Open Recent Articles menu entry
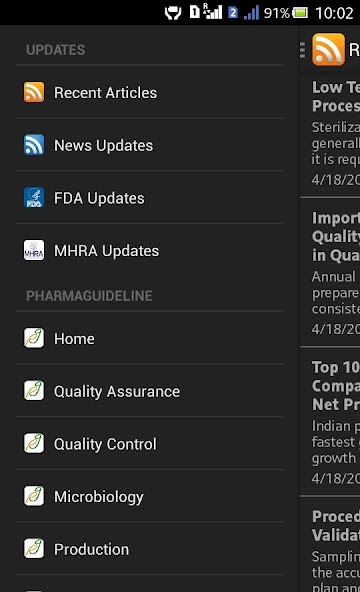360x592 pixels. (150, 92)
